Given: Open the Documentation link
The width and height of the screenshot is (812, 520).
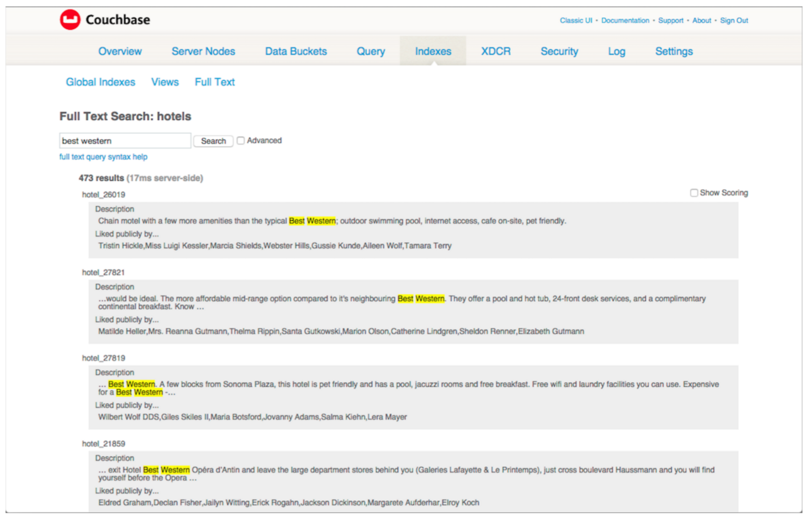Looking at the screenshot, I should click(625, 20).
